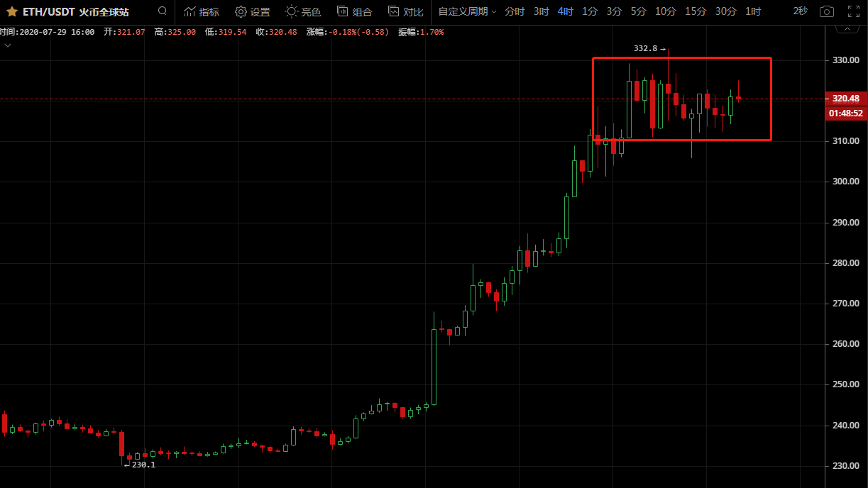
Task: Expand the 自定义周期 custom period dropdown
Action: coord(467,12)
